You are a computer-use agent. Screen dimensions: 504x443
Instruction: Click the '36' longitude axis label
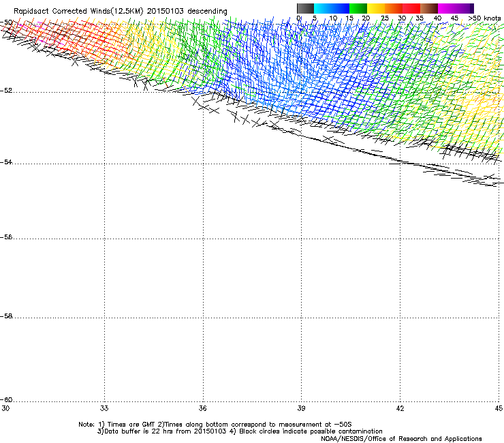[x=203, y=408]
